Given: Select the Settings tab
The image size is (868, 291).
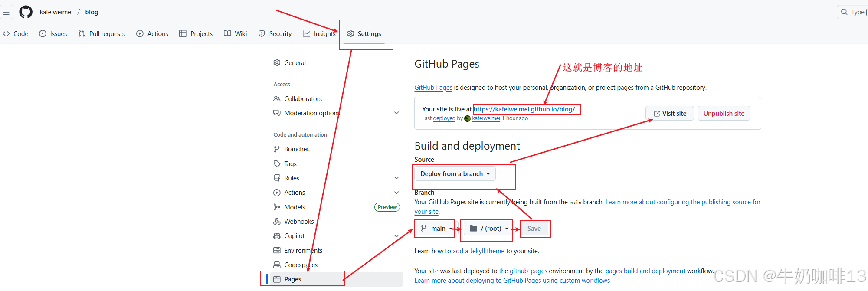Looking at the screenshot, I should [x=364, y=34].
